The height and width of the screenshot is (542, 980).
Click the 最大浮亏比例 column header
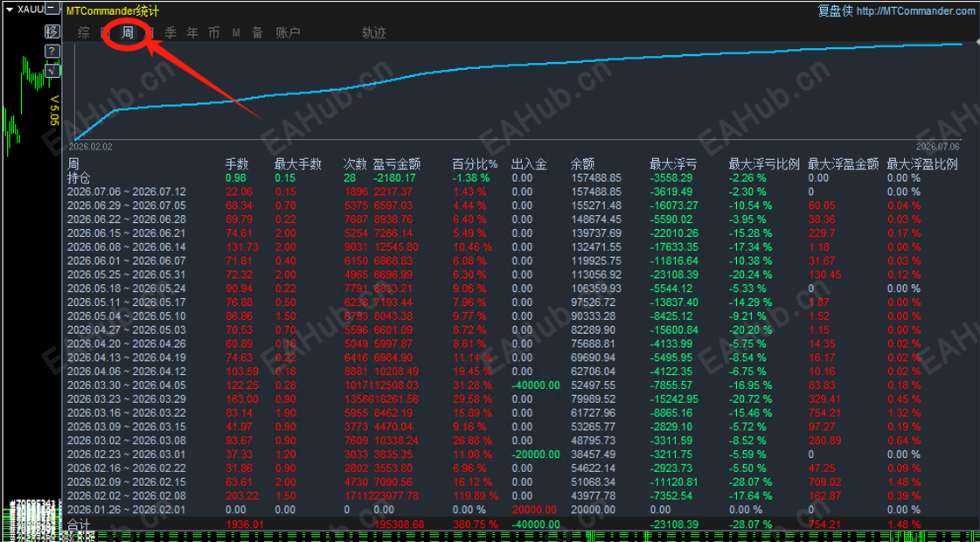tap(764, 163)
